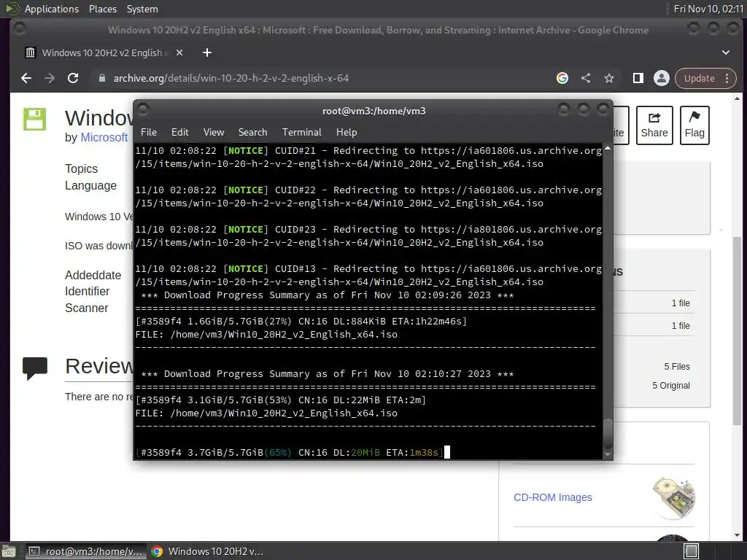Click the Flag button on archive page
This screenshot has height=560, width=747.
tap(694, 125)
